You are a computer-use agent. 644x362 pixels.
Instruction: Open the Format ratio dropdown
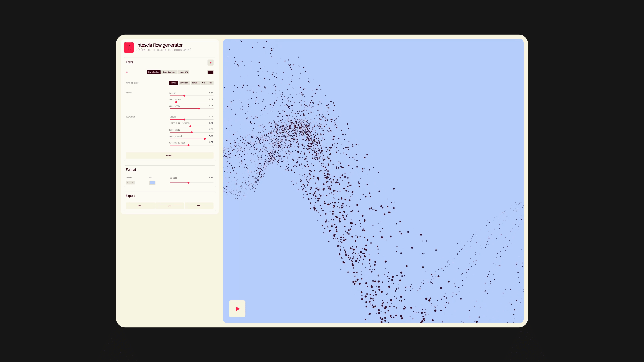pyautogui.click(x=130, y=183)
